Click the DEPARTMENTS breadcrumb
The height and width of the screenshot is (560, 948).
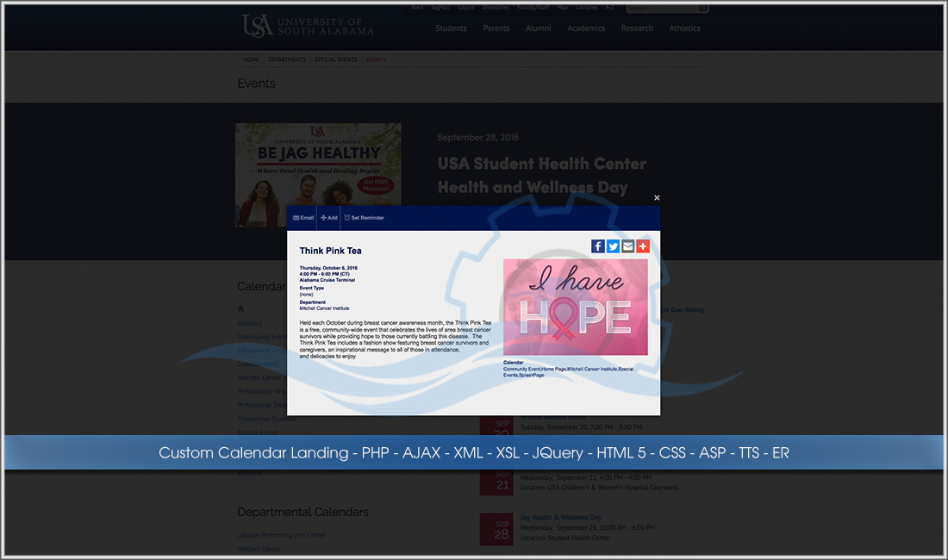point(287,59)
